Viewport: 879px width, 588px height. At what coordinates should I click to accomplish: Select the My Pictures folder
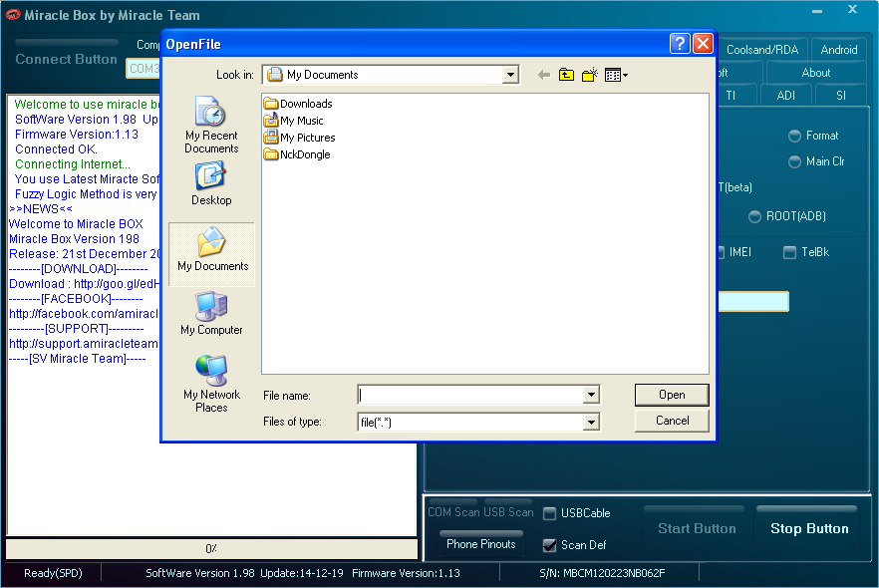[299, 138]
